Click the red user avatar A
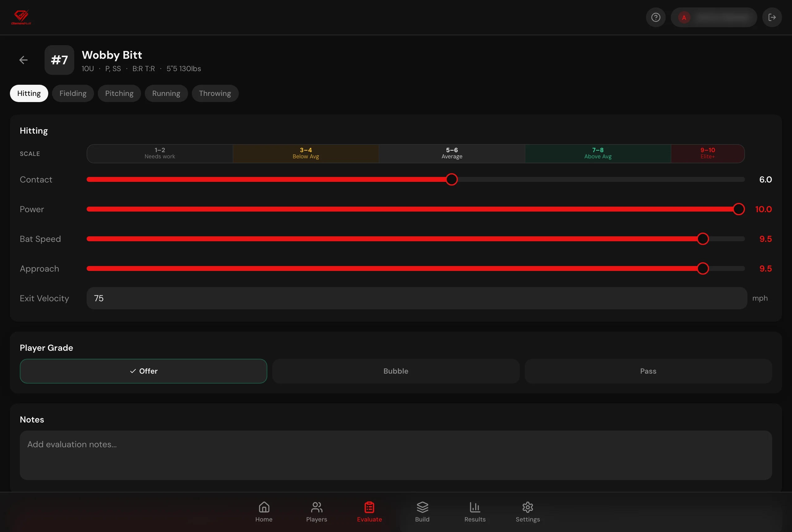 pyautogui.click(x=684, y=18)
